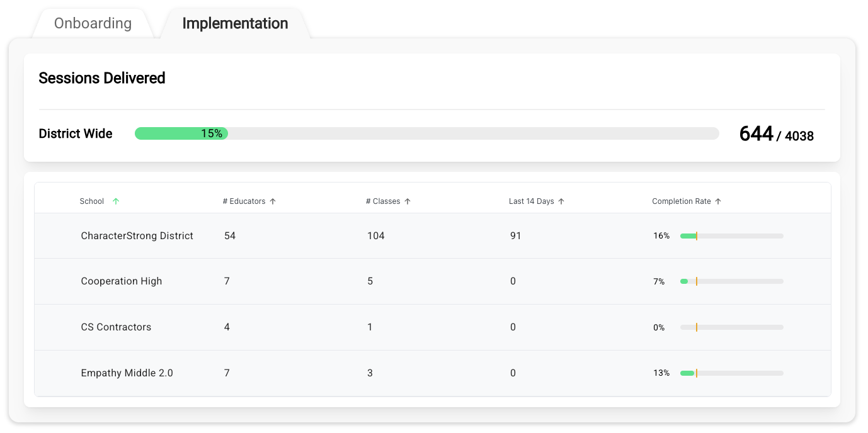The width and height of the screenshot is (868, 433).
Task: Click Empathy Middle 2.0 13% completion bar
Action: 731,373
